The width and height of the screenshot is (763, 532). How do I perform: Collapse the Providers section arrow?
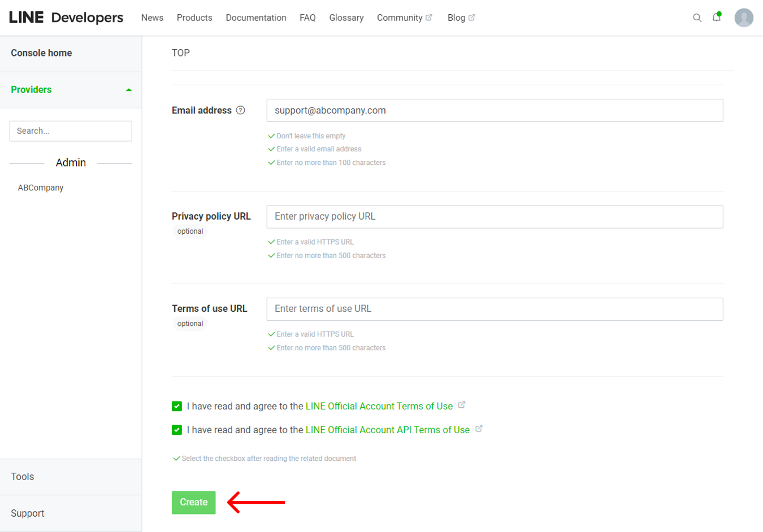(x=129, y=90)
